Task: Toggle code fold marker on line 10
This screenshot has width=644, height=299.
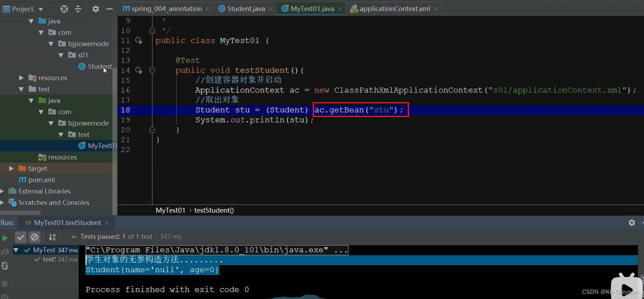Action: point(152,31)
